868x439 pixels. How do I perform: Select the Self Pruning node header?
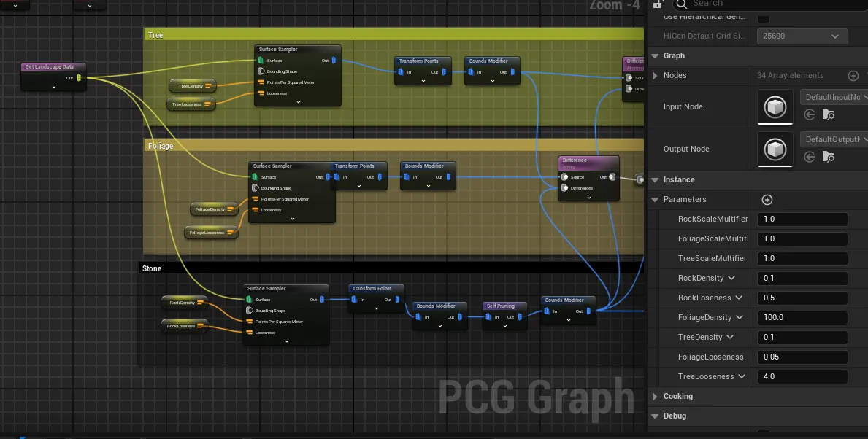(x=504, y=306)
